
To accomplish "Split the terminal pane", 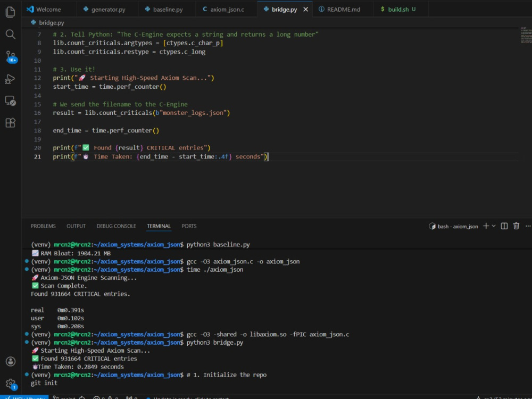I will tap(504, 226).
